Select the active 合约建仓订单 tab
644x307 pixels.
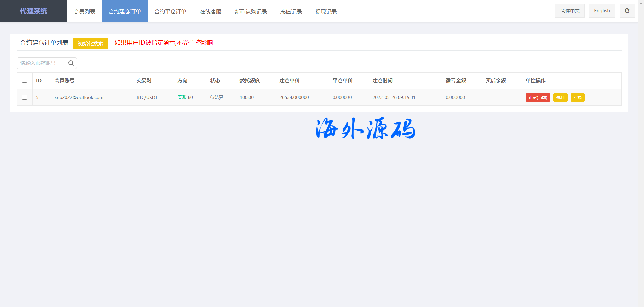pos(125,11)
